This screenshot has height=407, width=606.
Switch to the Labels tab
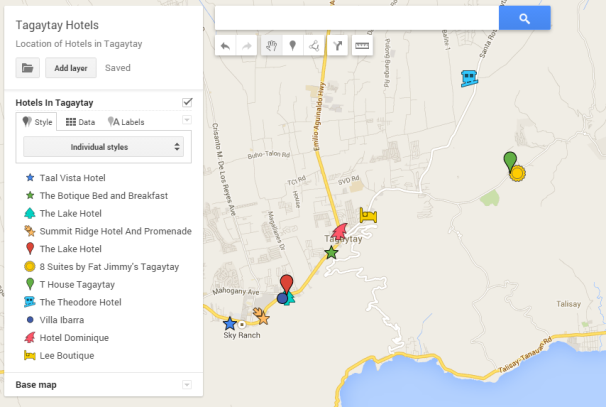click(x=126, y=122)
